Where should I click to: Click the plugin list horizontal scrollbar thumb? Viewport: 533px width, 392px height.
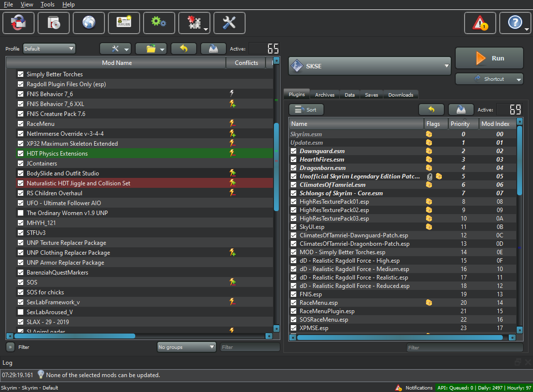point(400,337)
